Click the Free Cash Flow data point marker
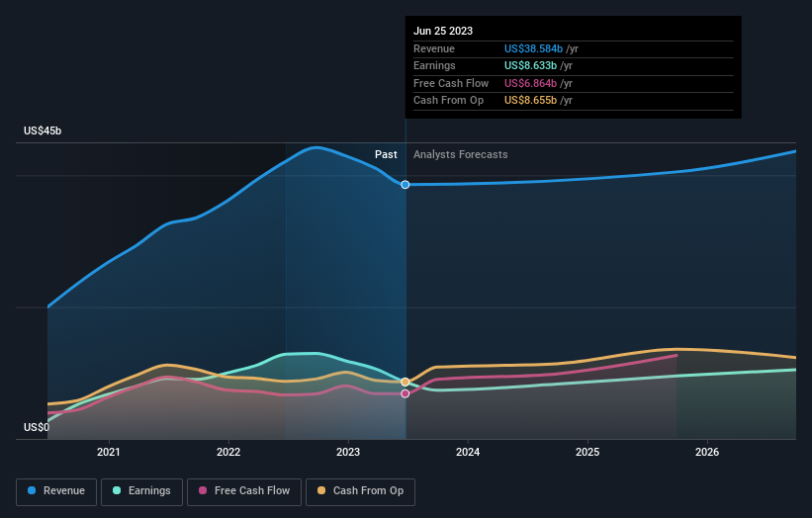This screenshot has height=518, width=812. (x=406, y=393)
